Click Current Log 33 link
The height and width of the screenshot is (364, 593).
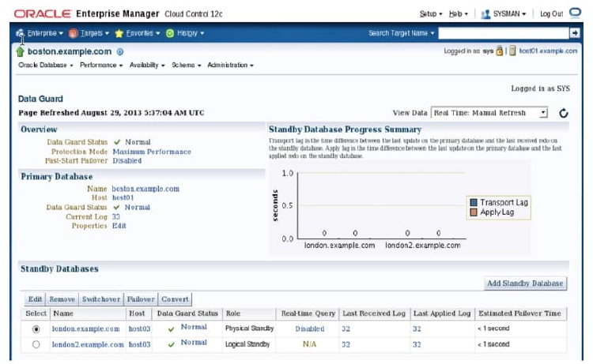(115, 216)
